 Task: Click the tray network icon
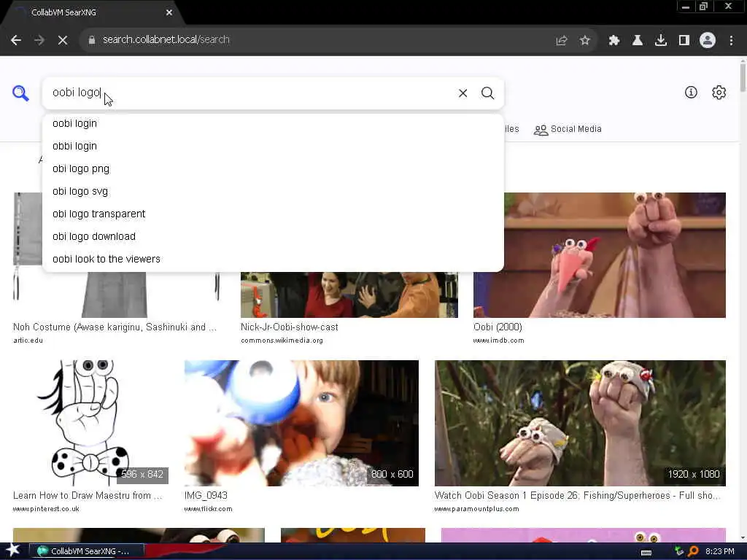(x=679, y=551)
